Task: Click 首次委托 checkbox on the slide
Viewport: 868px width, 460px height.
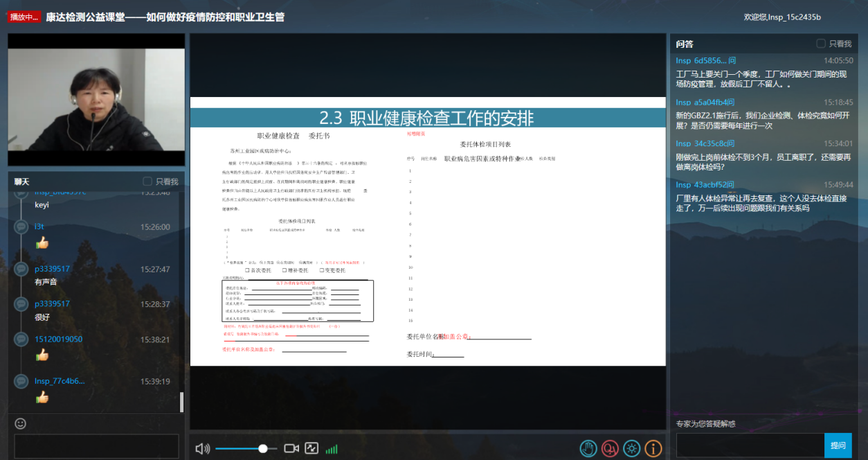Action: click(x=247, y=270)
